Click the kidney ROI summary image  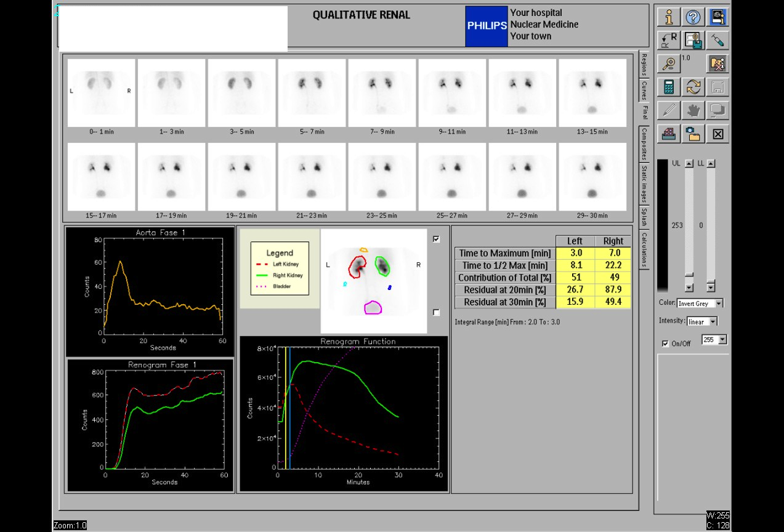point(374,281)
